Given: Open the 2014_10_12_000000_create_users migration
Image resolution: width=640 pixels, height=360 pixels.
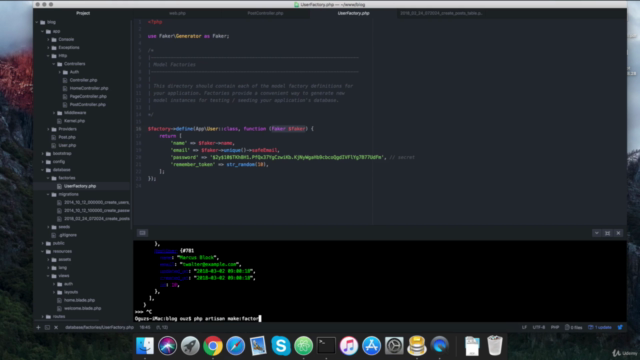Looking at the screenshot, I should [96, 202].
